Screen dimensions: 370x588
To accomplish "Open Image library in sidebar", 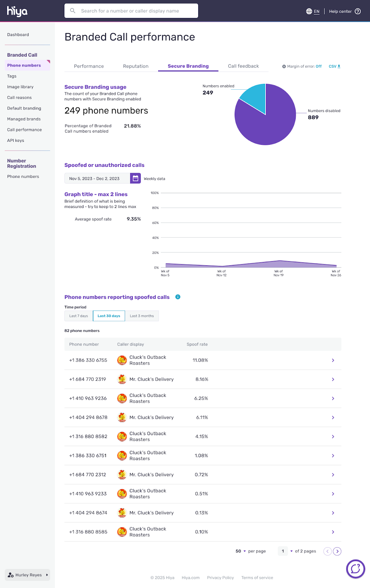I will 20,87.
